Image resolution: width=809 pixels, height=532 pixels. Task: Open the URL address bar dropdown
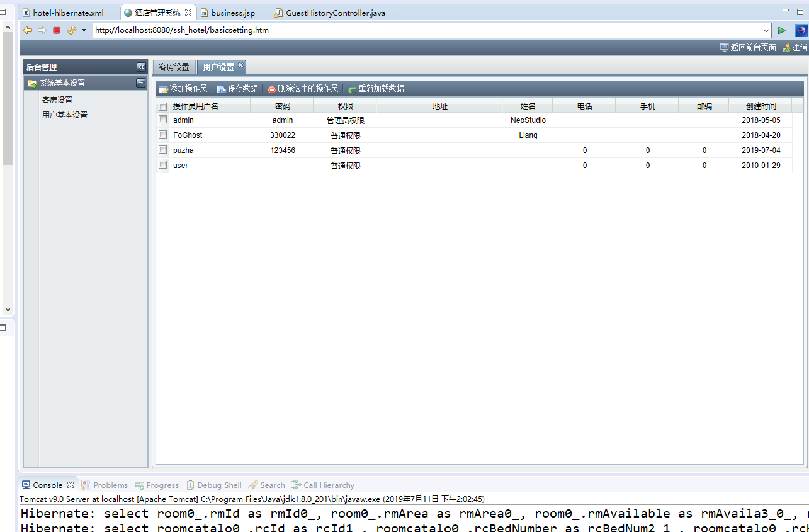pos(766,30)
